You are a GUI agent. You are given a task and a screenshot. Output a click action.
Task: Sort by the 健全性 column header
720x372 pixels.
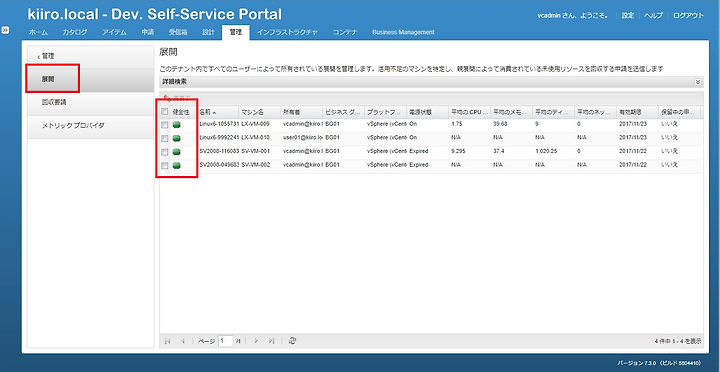(183, 112)
